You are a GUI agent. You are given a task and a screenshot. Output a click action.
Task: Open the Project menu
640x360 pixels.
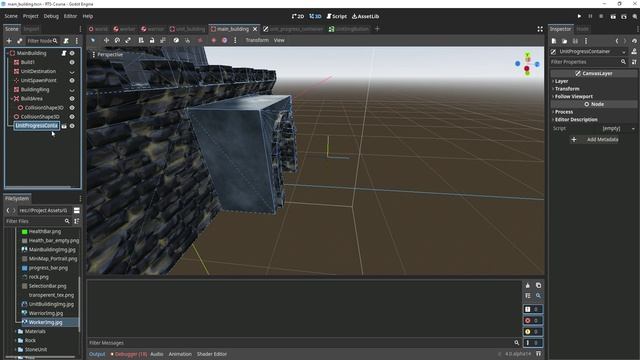(x=31, y=16)
